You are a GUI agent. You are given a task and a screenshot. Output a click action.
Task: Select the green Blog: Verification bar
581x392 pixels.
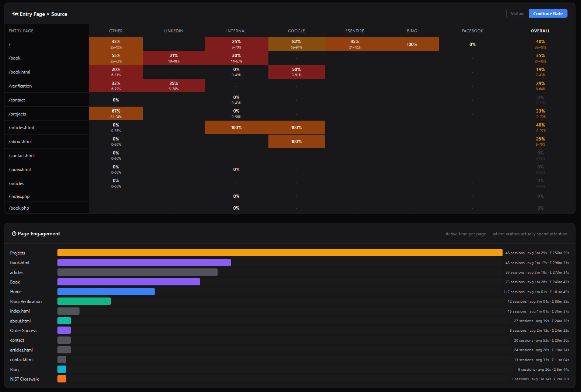(84, 301)
